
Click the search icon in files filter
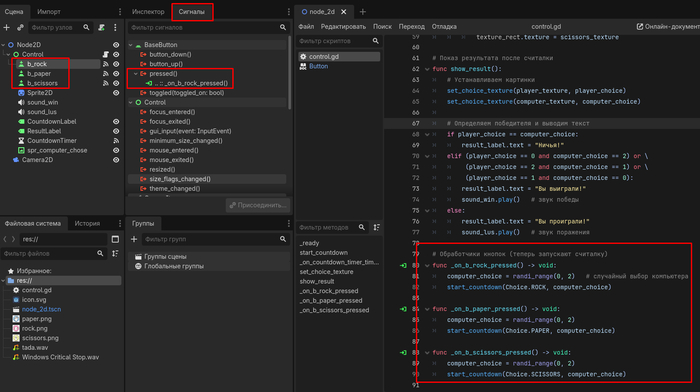point(100,254)
